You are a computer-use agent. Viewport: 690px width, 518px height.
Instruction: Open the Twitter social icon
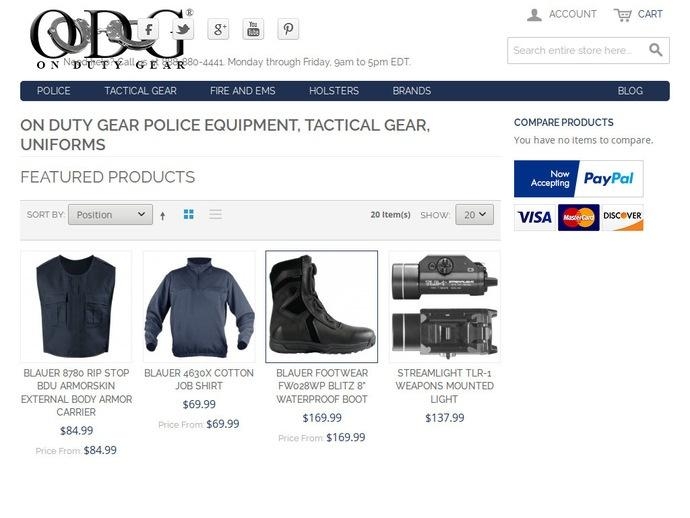click(x=183, y=29)
